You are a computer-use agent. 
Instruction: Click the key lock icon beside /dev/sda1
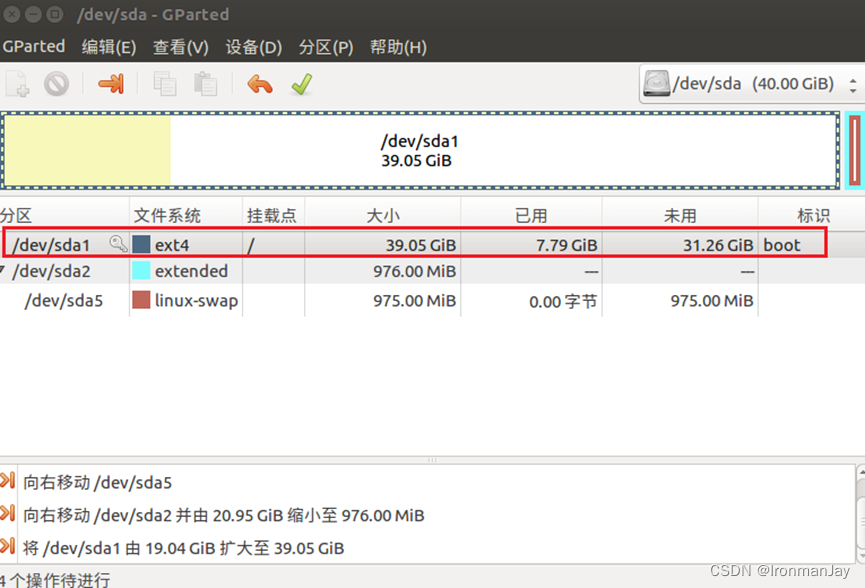118,243
